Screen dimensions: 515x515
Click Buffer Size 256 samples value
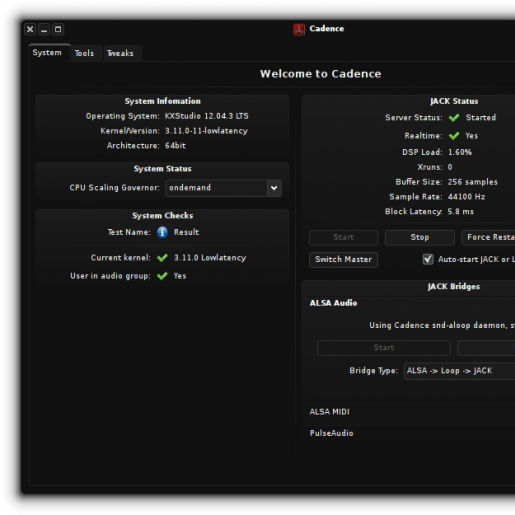473,182
